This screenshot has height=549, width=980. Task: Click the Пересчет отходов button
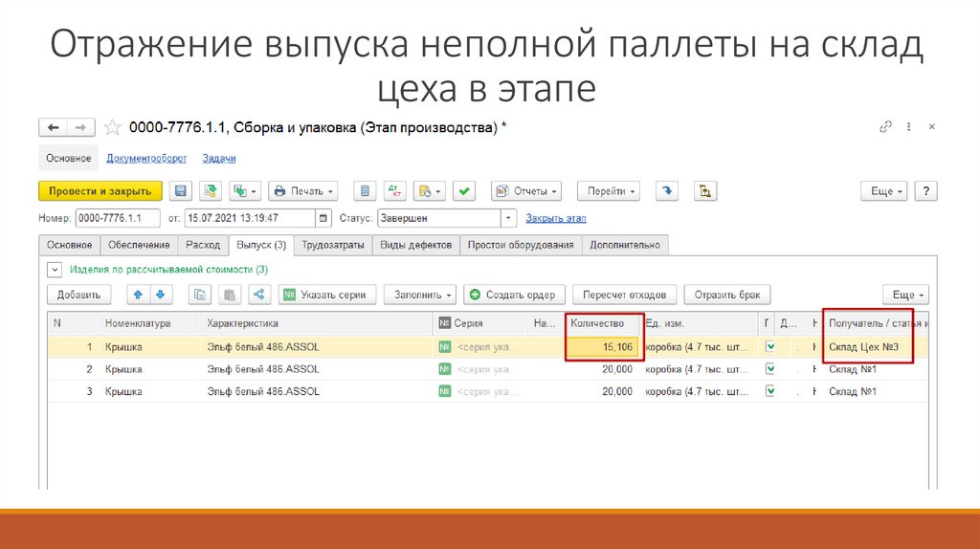624,295
